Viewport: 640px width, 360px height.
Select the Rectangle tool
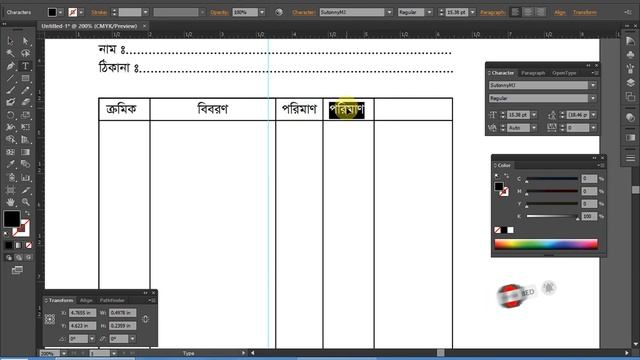[25, 78]
